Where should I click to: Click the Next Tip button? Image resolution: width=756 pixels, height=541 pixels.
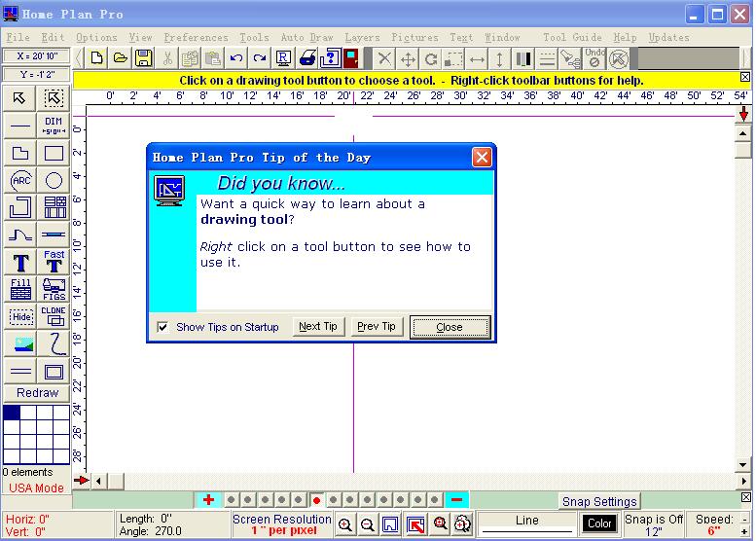tap(318, 327)
